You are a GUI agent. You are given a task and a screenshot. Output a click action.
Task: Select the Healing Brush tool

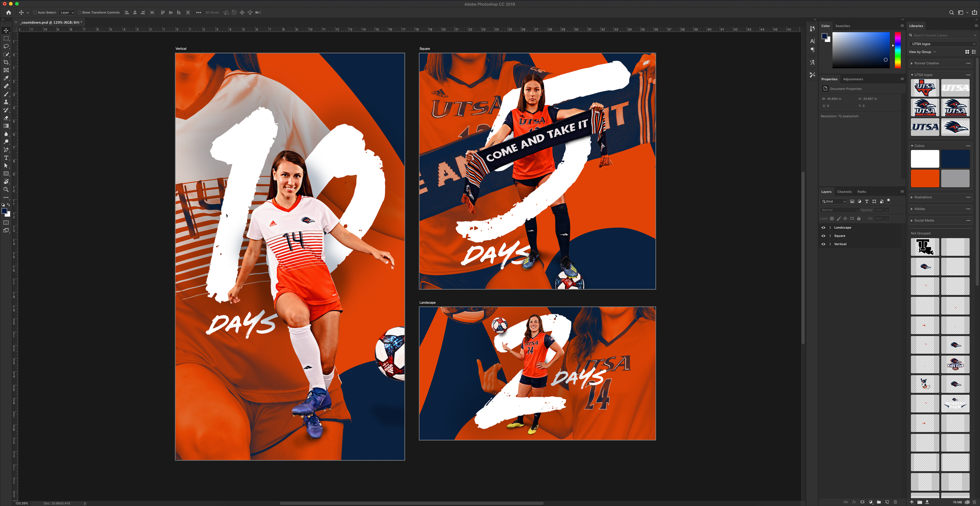pos(6,86)
